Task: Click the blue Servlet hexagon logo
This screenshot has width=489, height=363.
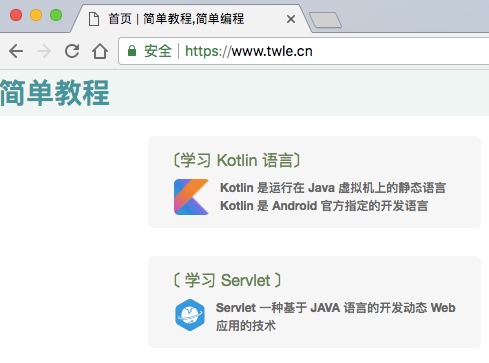Action: (x=190, y=315)
